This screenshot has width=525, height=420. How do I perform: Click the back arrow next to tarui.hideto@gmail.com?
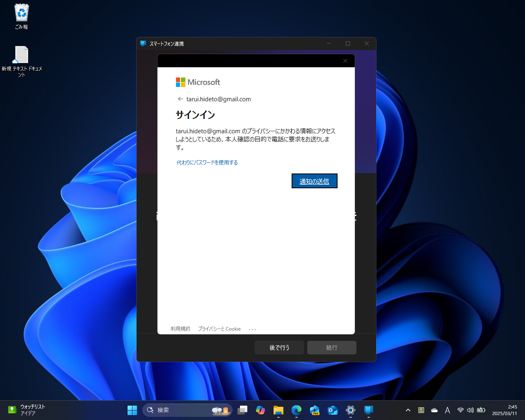click(180, 99)
